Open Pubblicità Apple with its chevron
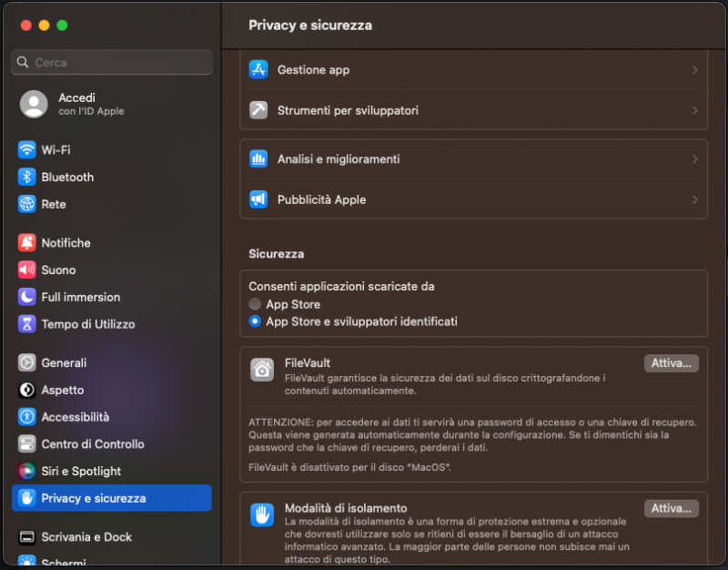This screenshot has height=570, width=728. tap(697, 198)
